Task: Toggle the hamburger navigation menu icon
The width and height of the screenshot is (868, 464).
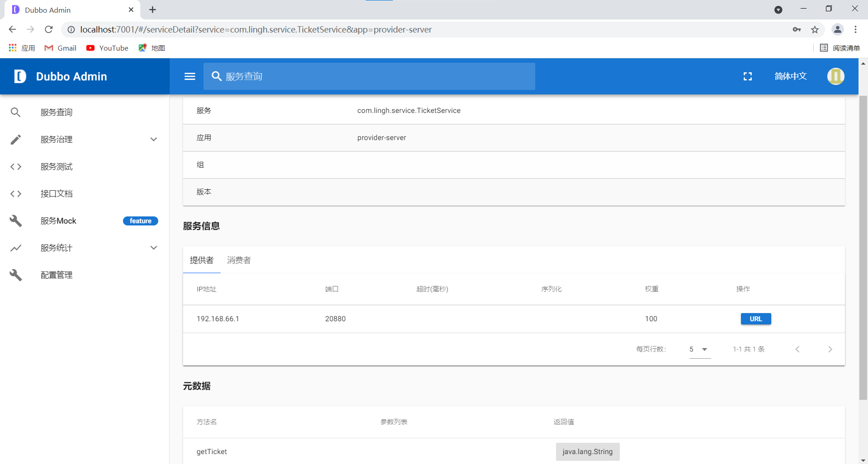Action: coord(190,76)
